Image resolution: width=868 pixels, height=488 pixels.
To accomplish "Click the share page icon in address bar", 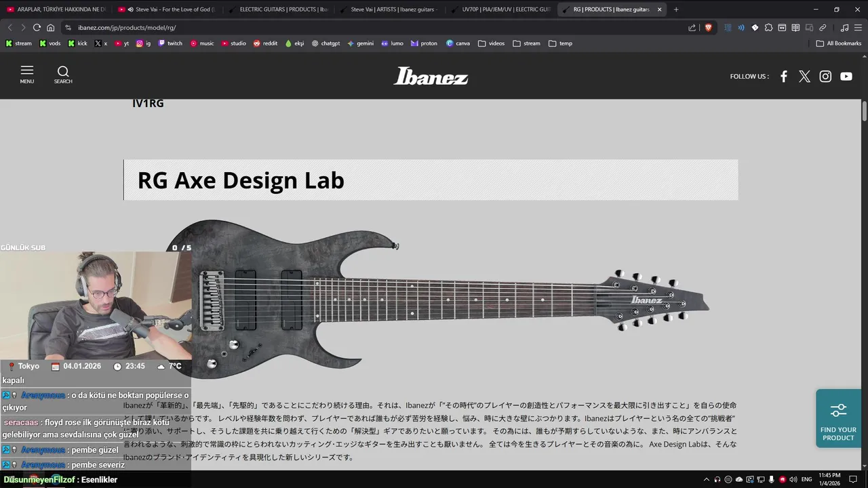I will 692,28.
